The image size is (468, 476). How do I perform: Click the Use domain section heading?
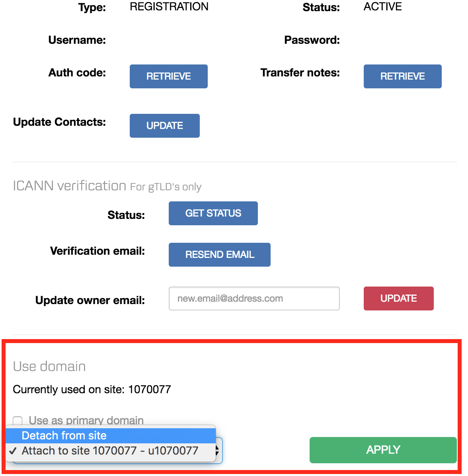pyautogui.click(x=49, y=366)
